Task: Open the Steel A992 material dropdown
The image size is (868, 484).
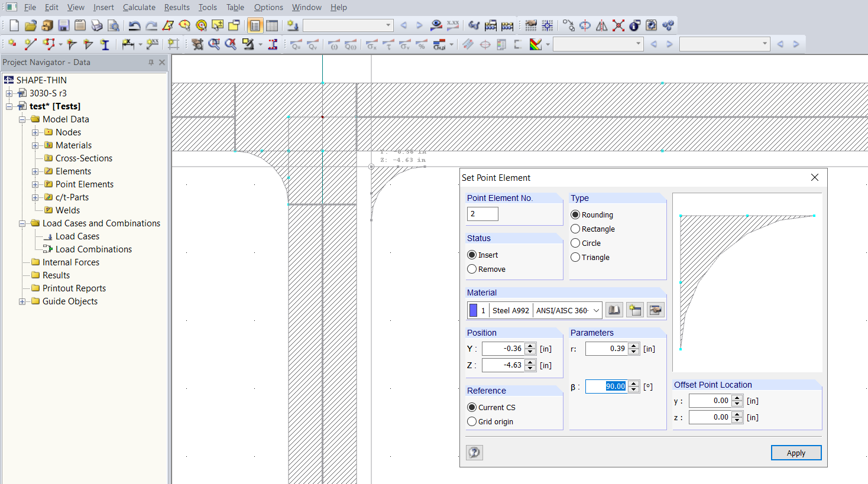Action: pos(596,311)
